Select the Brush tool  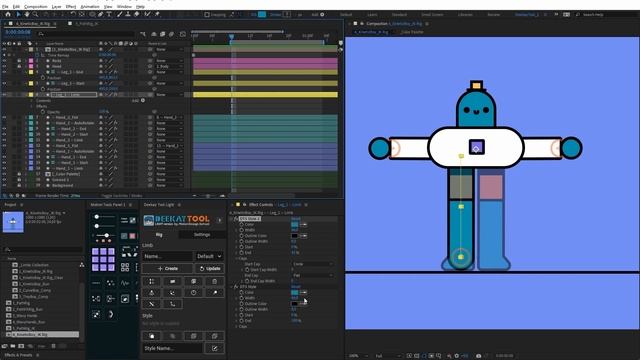[120, 14]
